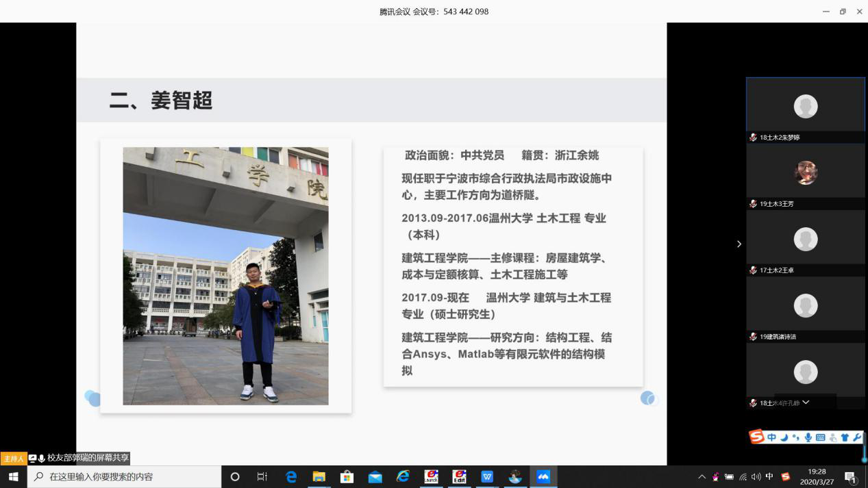Open Windows Task View

point(262,476)
